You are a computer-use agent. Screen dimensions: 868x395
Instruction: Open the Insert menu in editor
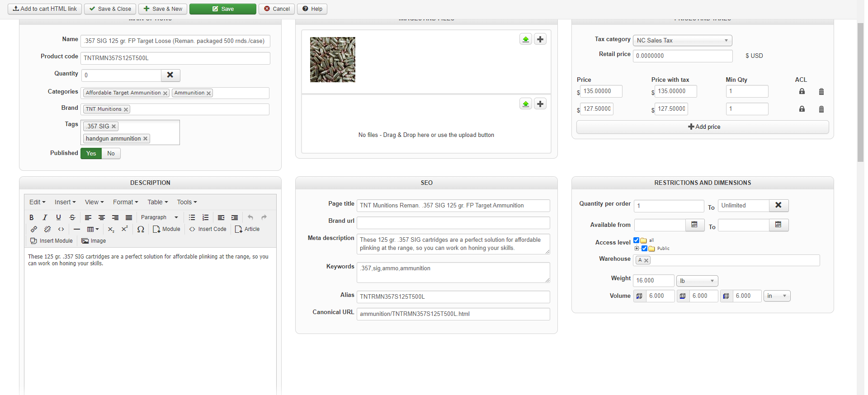65,202
